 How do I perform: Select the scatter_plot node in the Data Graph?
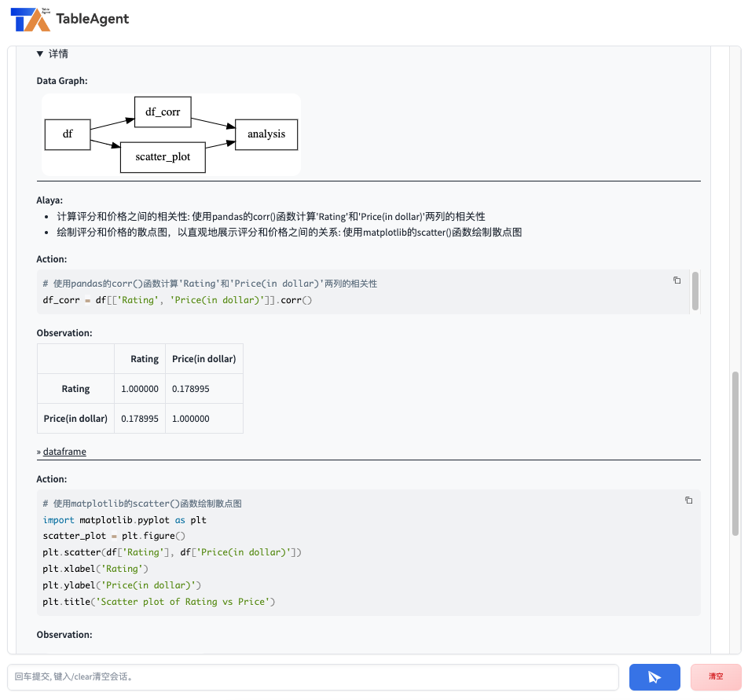coord(162,157)
